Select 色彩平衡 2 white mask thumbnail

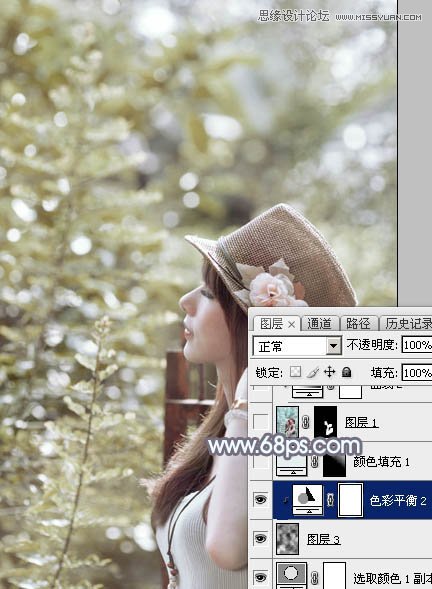coord(350,500)
